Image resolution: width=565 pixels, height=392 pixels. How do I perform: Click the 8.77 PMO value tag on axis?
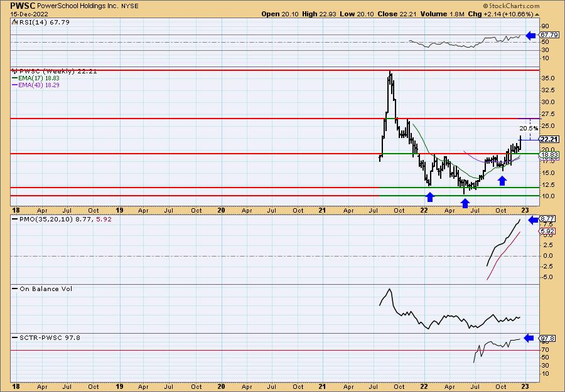point(549,218)
